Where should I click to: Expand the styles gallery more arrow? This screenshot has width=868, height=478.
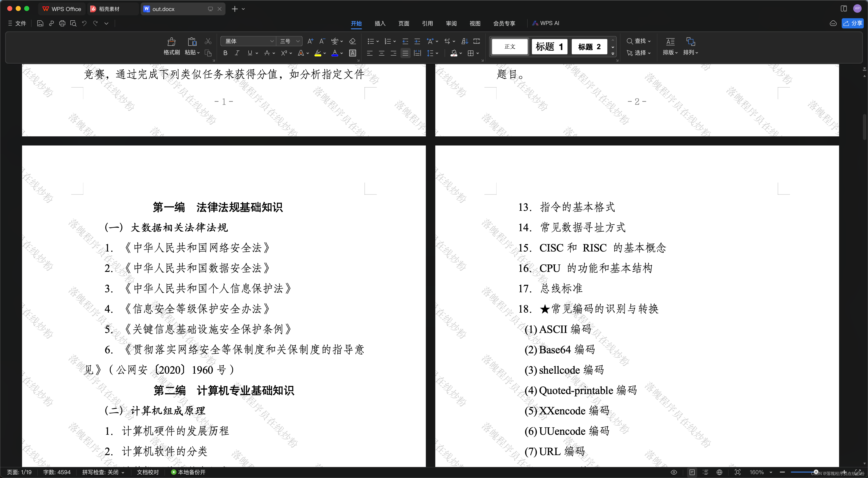click(613, 54)
